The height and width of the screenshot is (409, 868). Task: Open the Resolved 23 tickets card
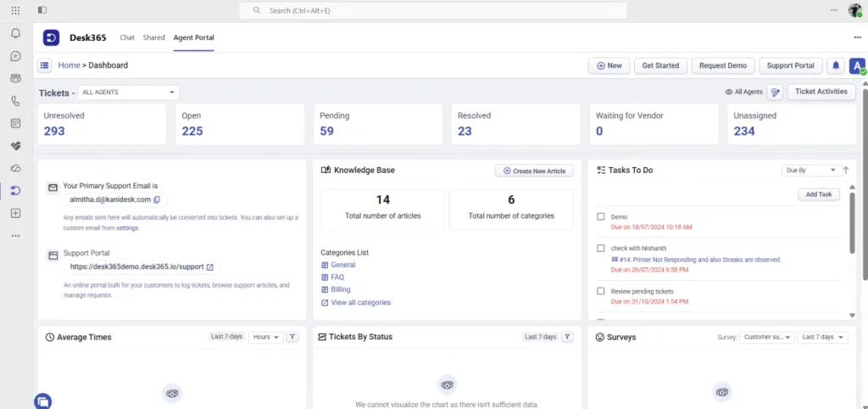pos(516,124)
